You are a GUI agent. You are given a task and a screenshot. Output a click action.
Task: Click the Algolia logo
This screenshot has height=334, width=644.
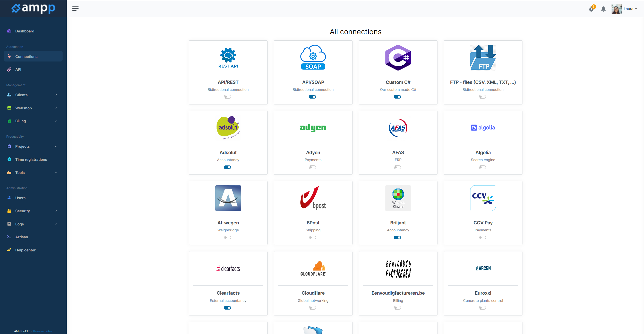(x=483, y=127)
